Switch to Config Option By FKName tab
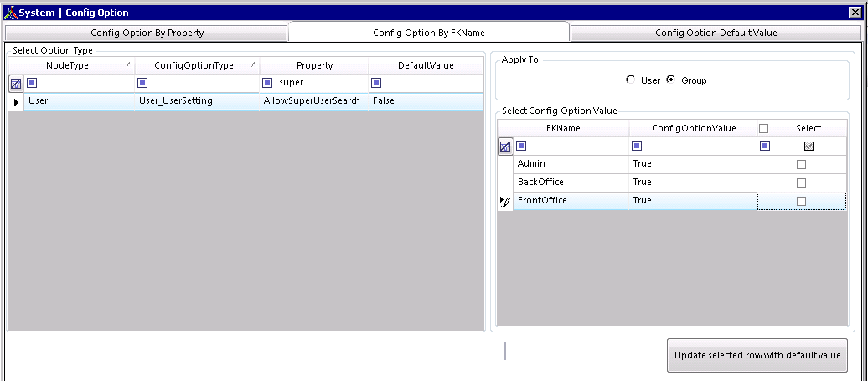868x381 pixels. pos(429,33)
